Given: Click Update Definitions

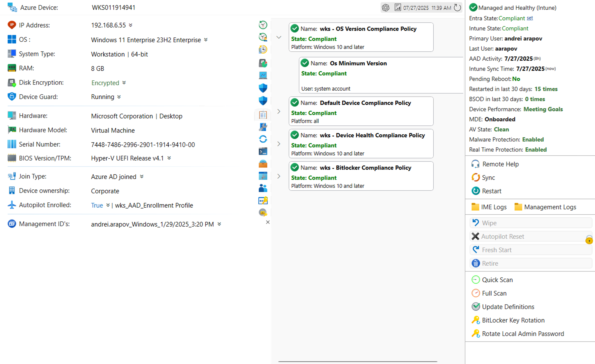Looking at the screenshot, I should 503,307.
